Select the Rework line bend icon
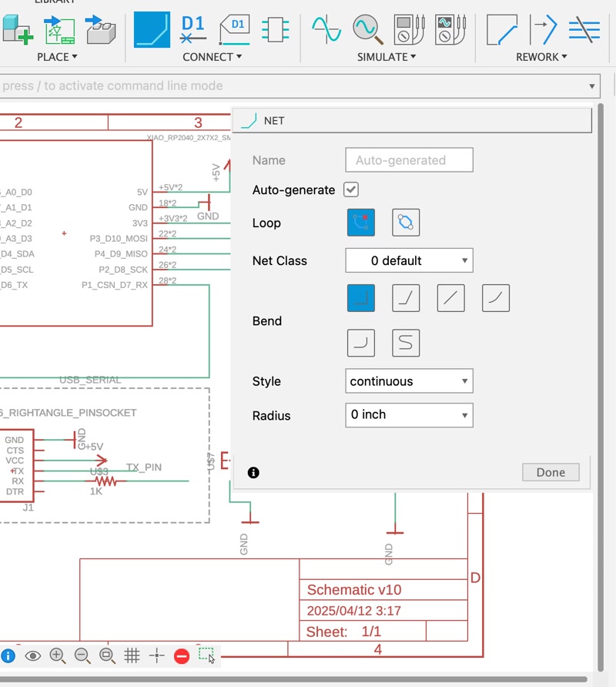 502,30
